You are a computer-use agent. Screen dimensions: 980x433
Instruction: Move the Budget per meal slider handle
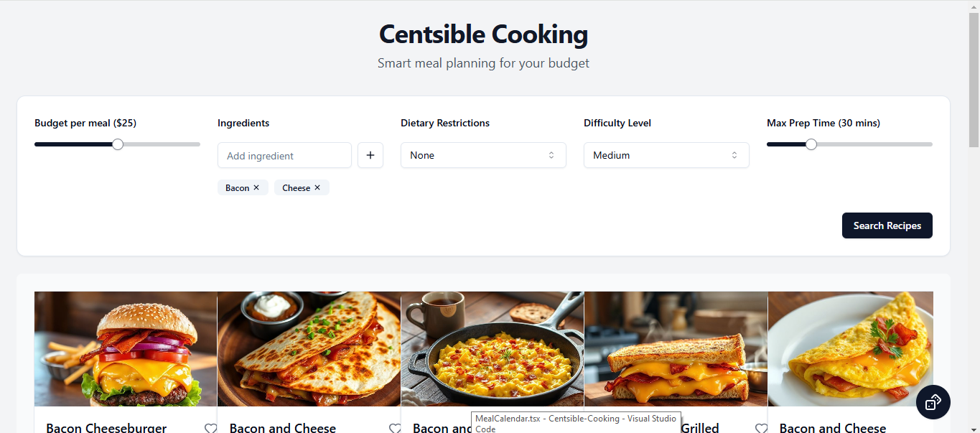coord(117,144)
